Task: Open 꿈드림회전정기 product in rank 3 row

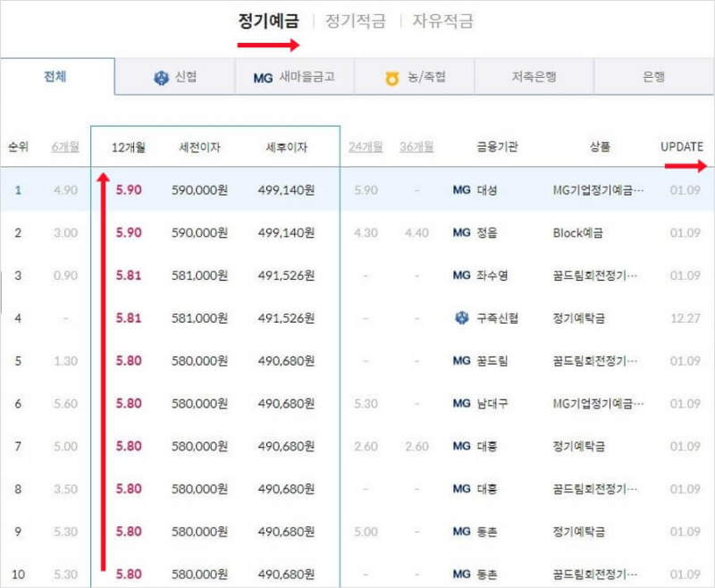Action: (x=595, y=275)
